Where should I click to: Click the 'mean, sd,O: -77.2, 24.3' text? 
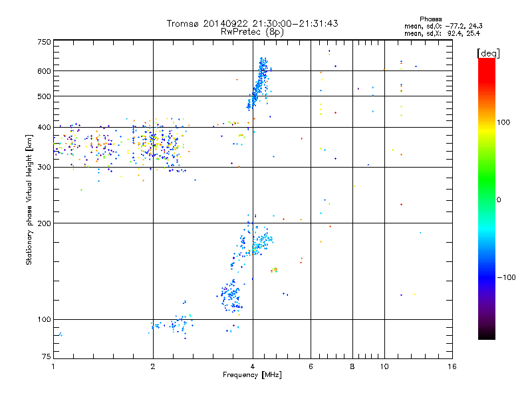point(444,26)
